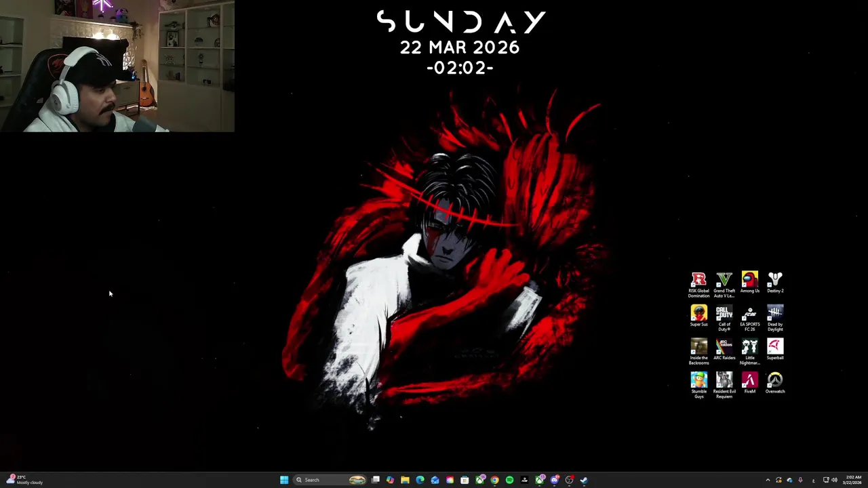Open the weather widget showing Mostly cloudy
The image size is (868, 488).
pos(24,480)
